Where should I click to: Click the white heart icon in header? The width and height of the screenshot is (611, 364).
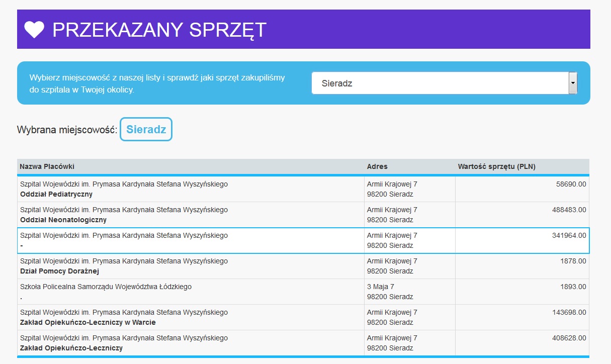coord(35,30)
